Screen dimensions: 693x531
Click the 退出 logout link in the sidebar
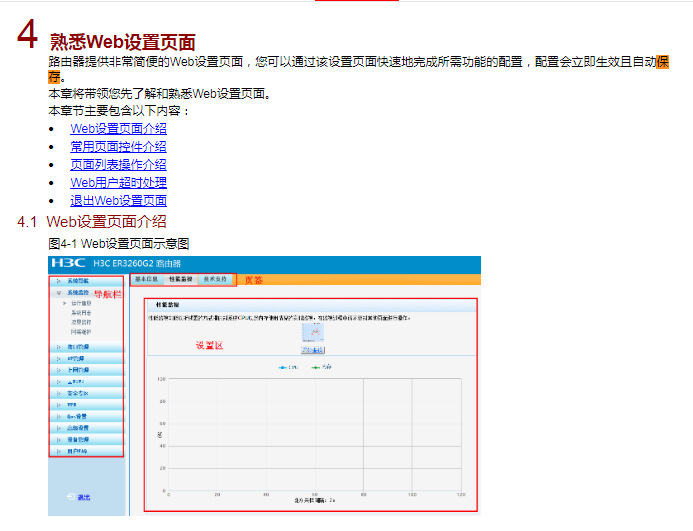[x=84, y=497]
